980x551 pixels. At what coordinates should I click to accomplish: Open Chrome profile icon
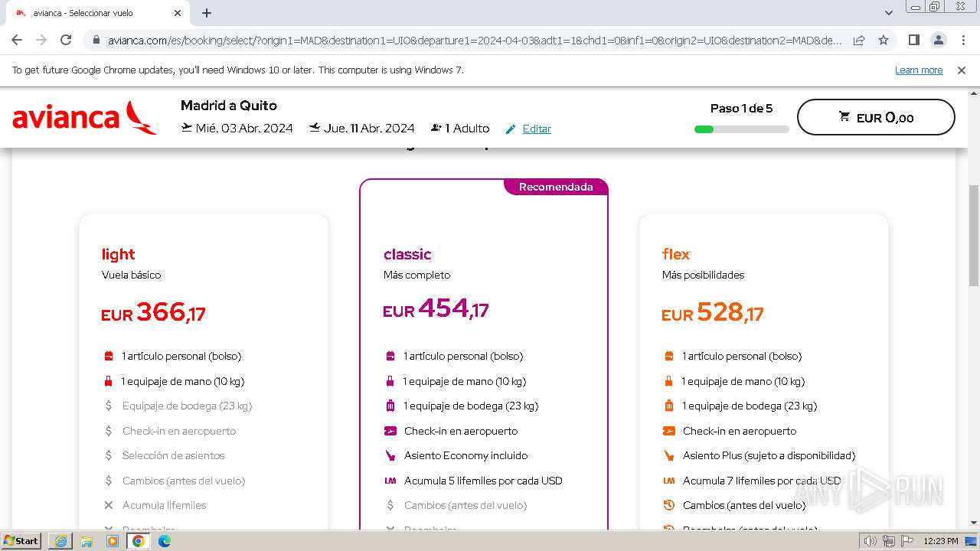[x=938, y=41]
